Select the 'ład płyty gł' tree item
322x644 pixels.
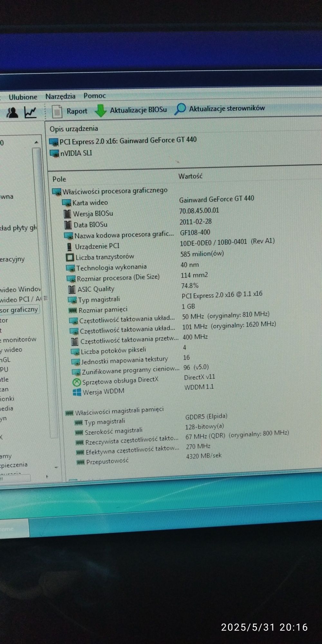[x=18, y=228]
